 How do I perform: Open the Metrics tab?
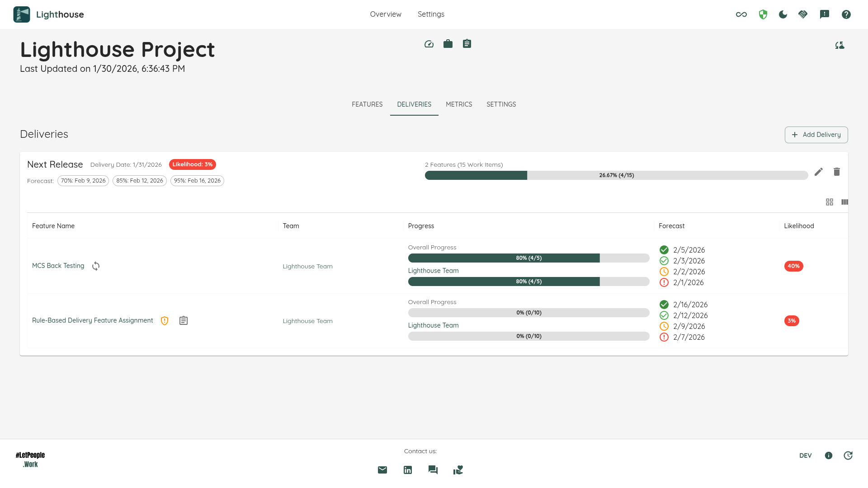pos(459,104)
